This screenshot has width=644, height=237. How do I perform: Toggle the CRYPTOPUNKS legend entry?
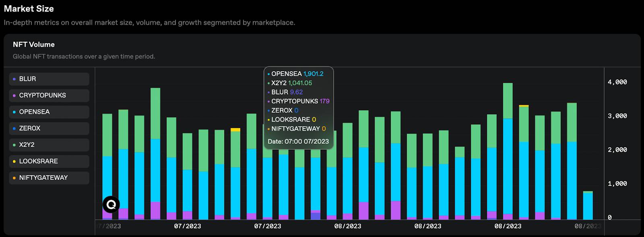pyautogui.click(x=49, y=95)
